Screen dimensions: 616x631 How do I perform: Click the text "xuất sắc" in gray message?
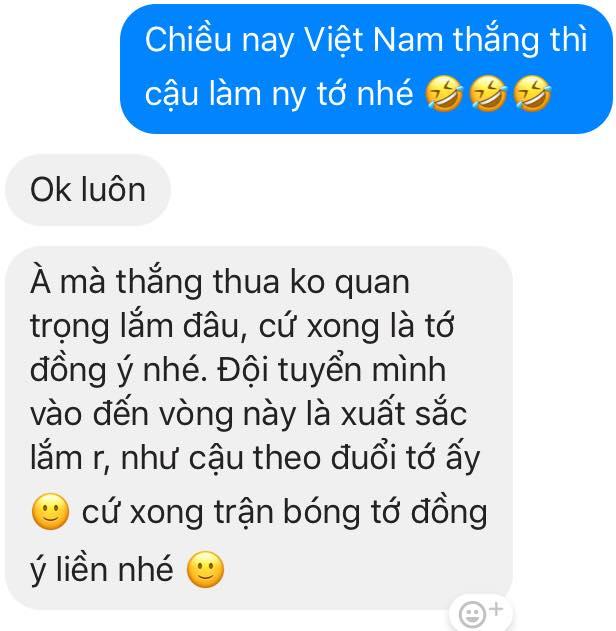pyautogui.click(x=404, y=414)
